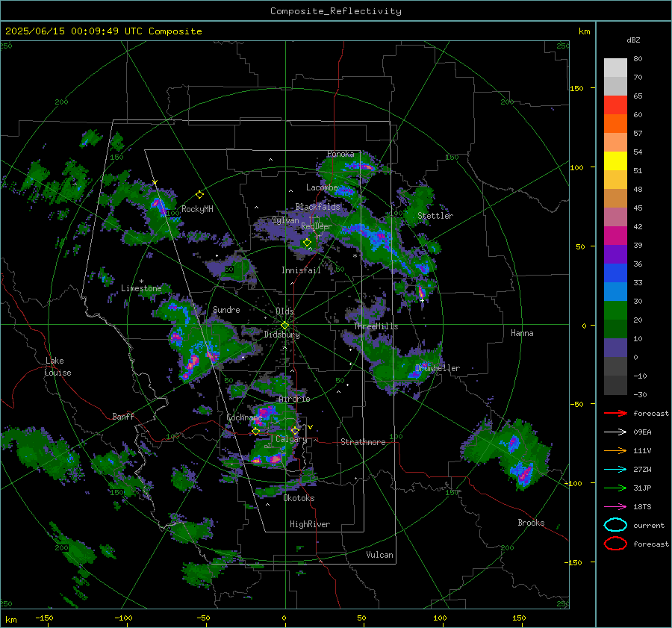Click the Innisfail city label
The image size is (672, 628).
(301, 270)
